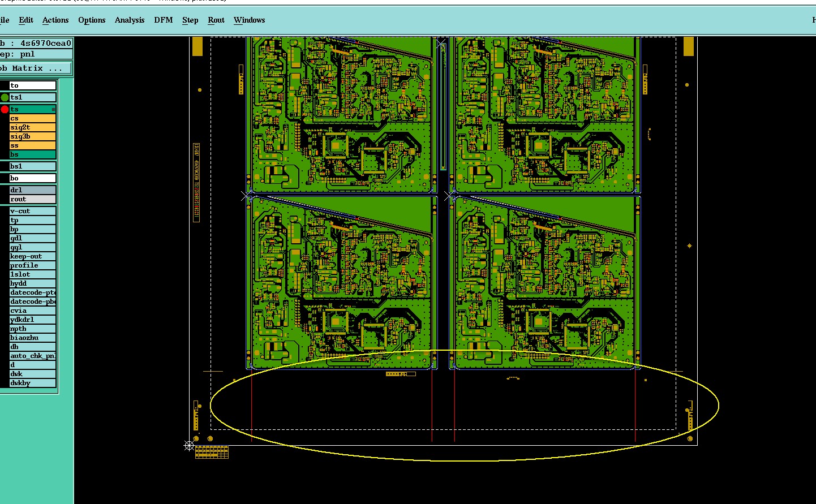The image size is (816, 504).
Task: Toggle the red display dot for layer ts
Action: (5, 109)
